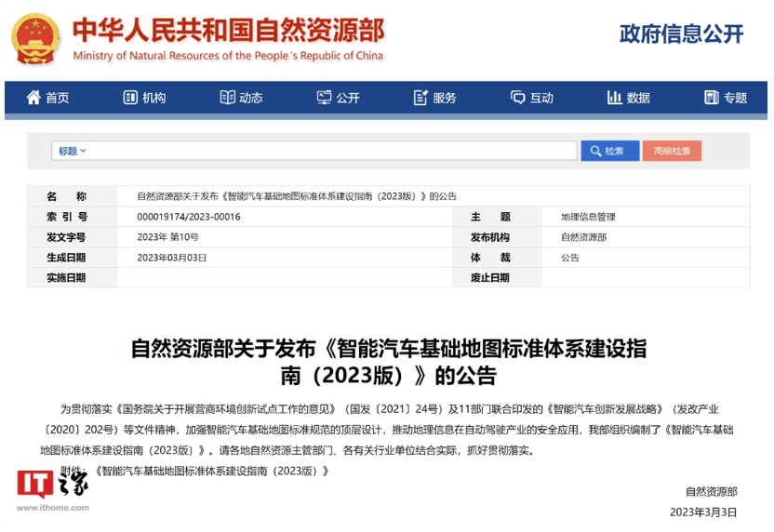Click the 互动 chat bubbles icon
The image size is (774, 532).
pos(518,98)
